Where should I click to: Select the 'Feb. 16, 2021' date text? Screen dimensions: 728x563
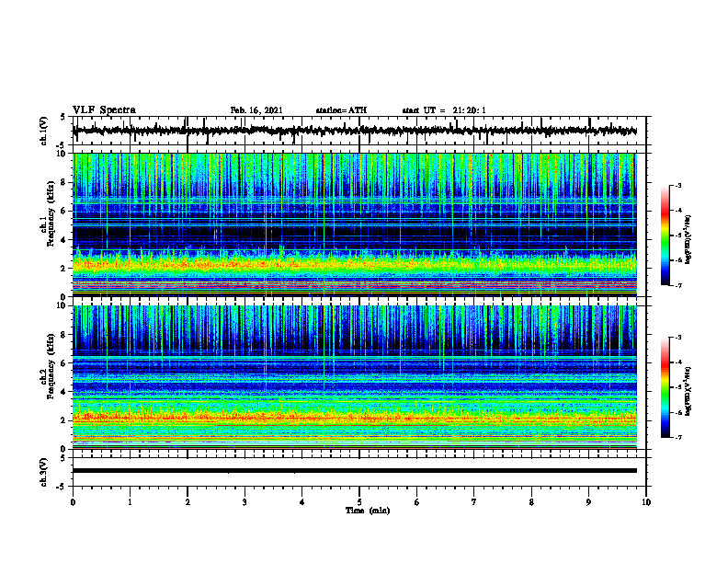256,110
